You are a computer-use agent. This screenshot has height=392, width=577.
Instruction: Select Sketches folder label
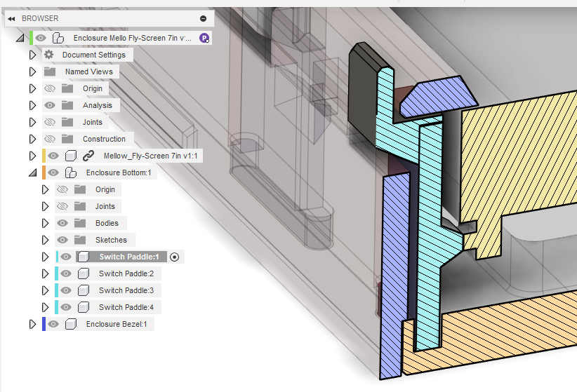tap(111, 240)
